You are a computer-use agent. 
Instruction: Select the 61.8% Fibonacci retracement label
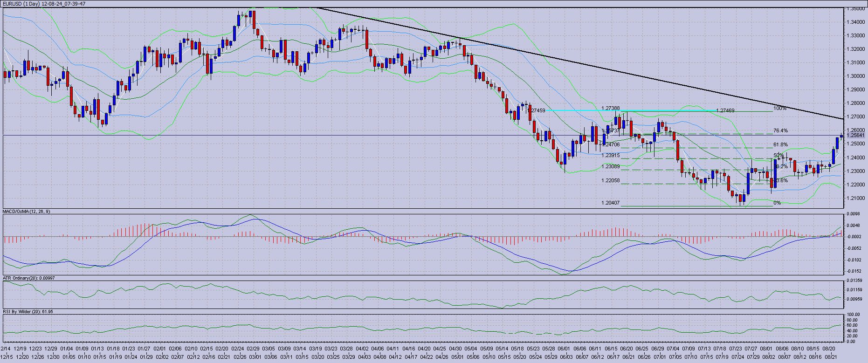(x=780, y=145)
